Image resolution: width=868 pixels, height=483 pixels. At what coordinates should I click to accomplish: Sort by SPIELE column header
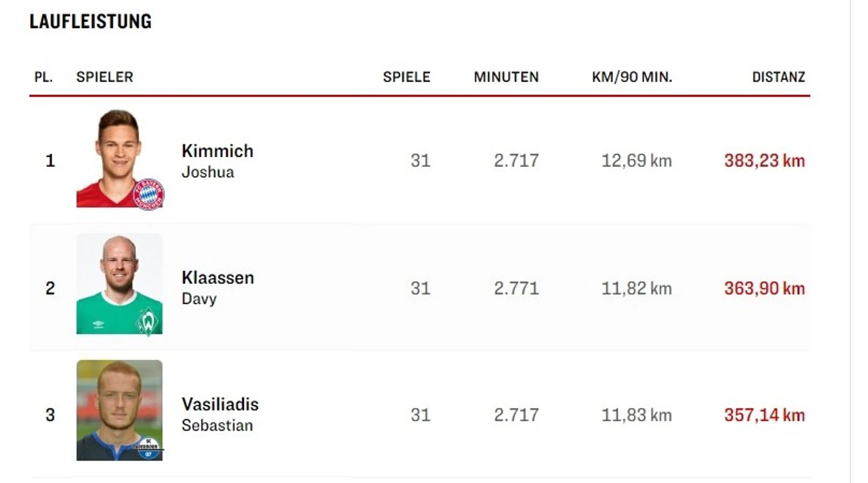pyautogui.click(x=407, y=77)
